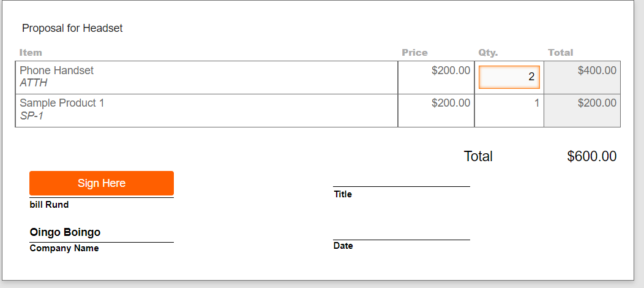
Task: Click the Price column header
Action: tap(415, 53)
